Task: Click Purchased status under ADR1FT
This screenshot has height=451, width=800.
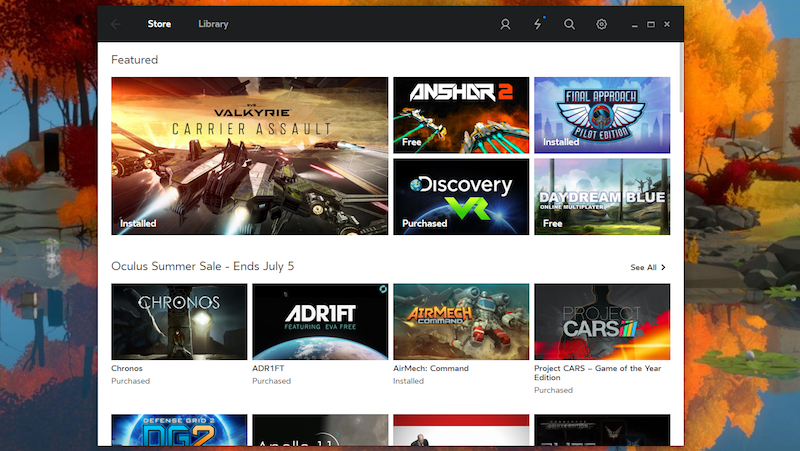Action: [x=271, y=381]
